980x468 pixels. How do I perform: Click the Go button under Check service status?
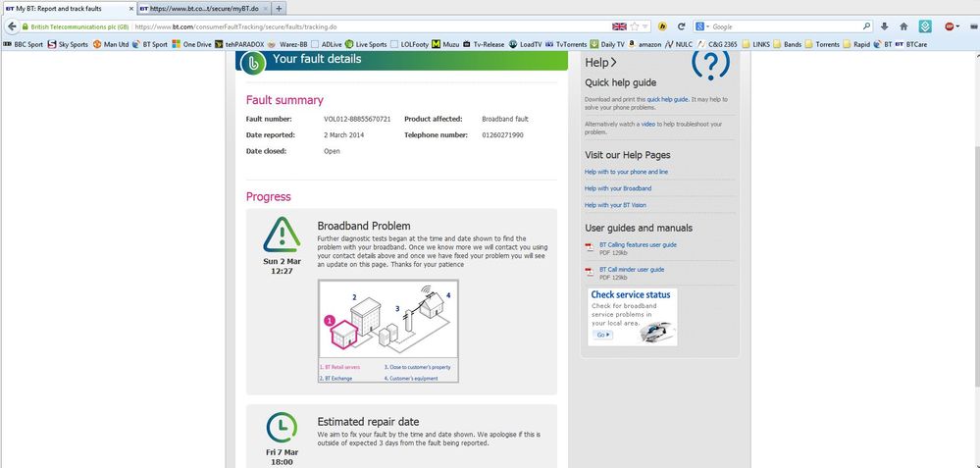(602, 335)
